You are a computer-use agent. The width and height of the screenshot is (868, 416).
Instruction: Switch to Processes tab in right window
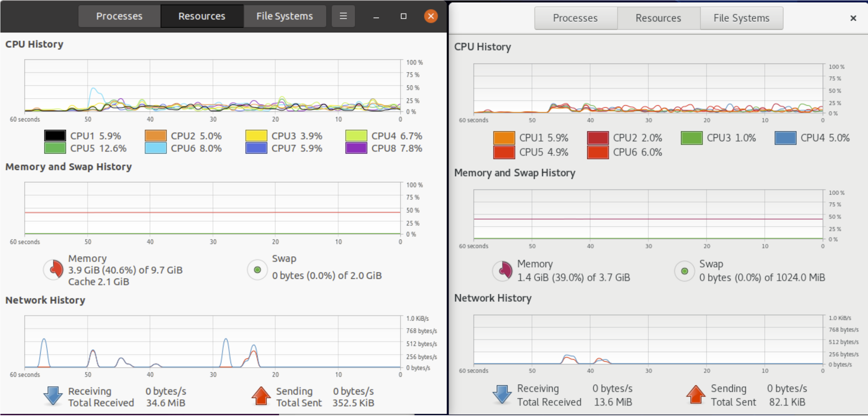575,18
